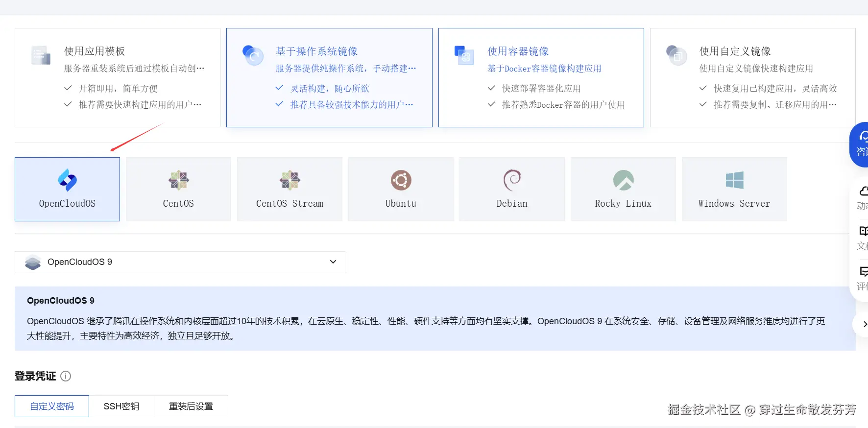Click 服务器提供纯操作系统 description text
Image resolution: width=868 pixels, height=428 pixels.
[346, 69]
